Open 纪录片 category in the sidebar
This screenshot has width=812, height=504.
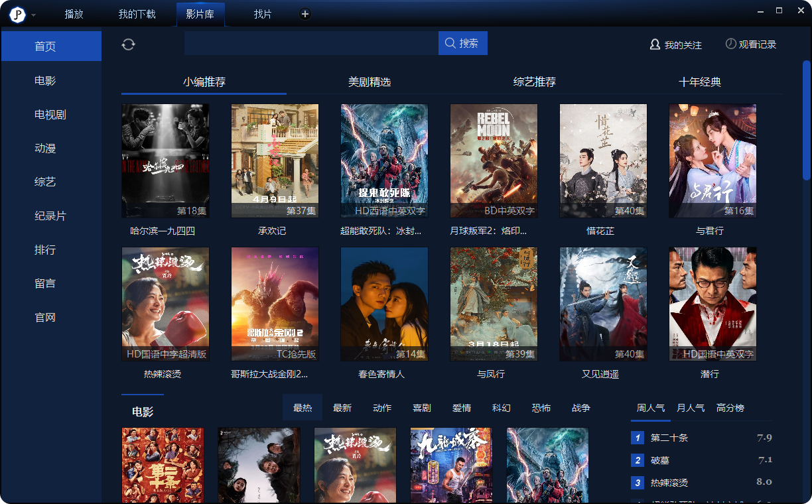coord(50,216)
